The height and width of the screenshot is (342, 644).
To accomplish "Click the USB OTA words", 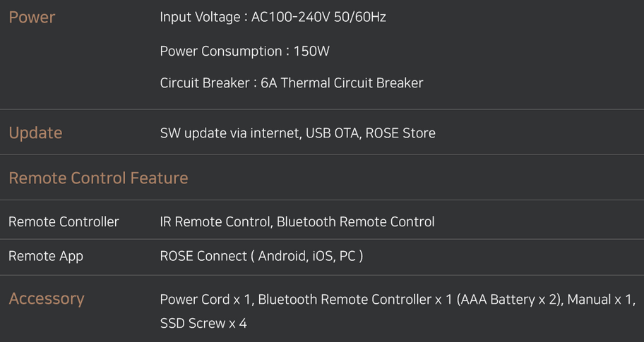I will pos(333,133).
